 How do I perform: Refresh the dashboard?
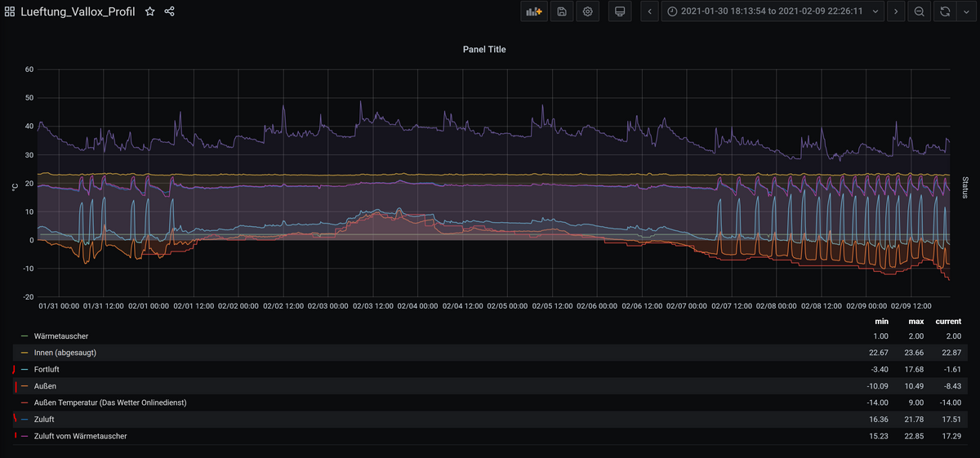click(945, 11)
